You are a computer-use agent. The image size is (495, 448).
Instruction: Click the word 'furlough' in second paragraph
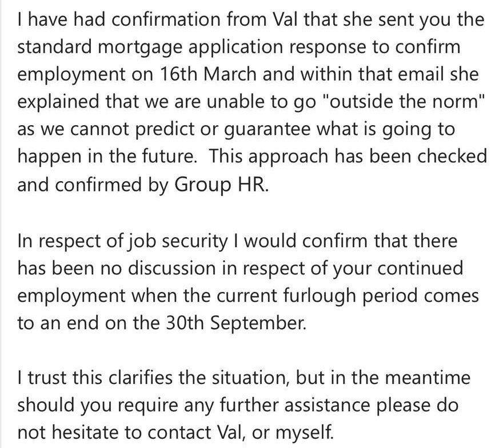(x=320, y=296)
